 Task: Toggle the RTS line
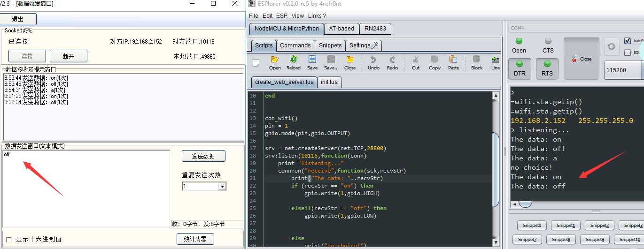click(x=547, y=68)
